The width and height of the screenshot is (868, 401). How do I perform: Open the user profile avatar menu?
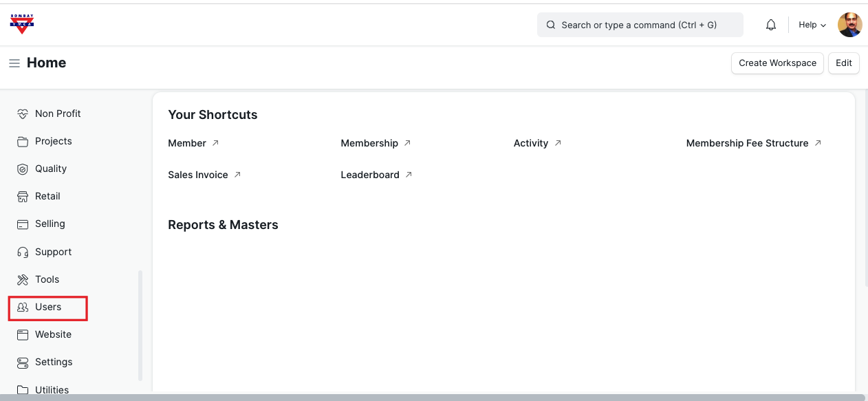pyautogui.click(x=849, y=25)
